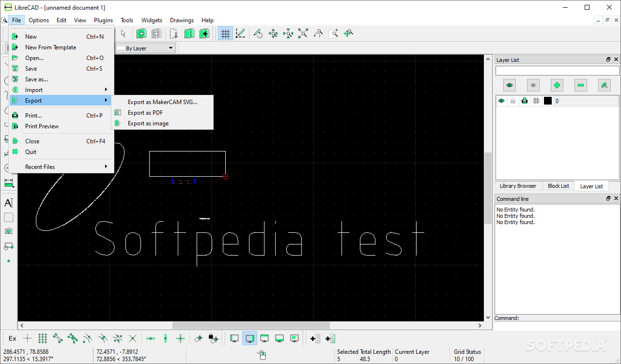Select Print Preview menu entry
This screenshot has height=364, width=621.
(x=62, y=126)
